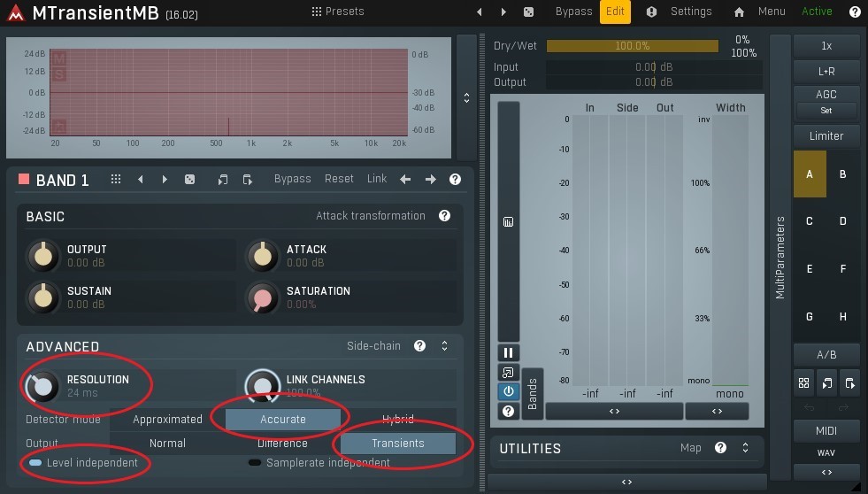Click the Saturation knob
Screen dimensions: 868x494
263,297
